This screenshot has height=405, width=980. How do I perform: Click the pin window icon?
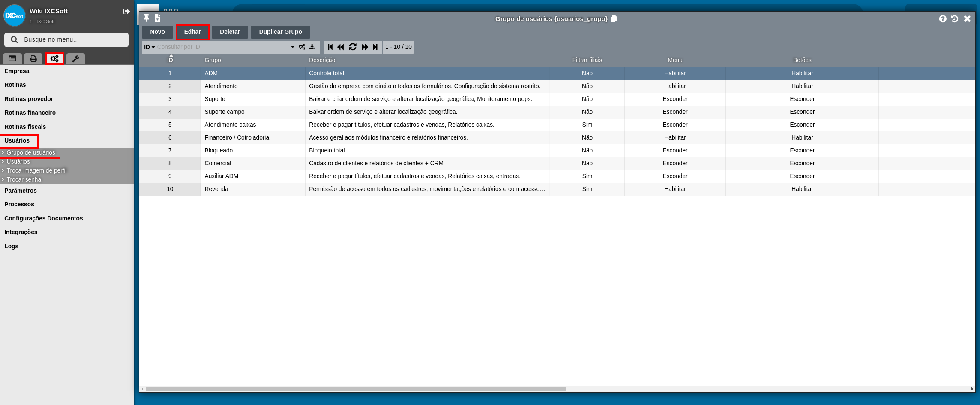146,18
